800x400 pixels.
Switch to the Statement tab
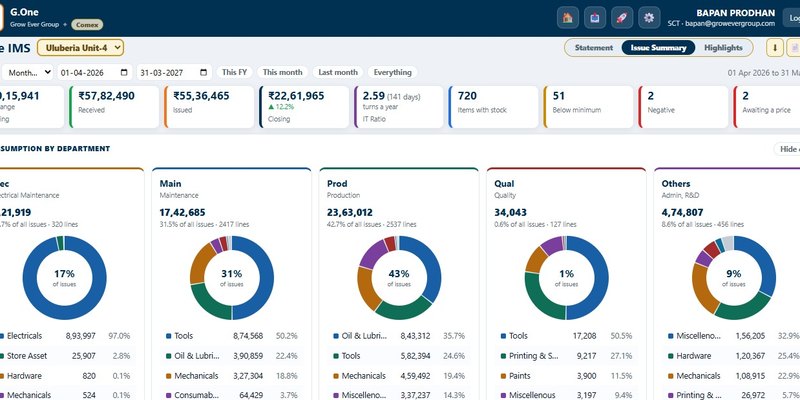[593, 47]
